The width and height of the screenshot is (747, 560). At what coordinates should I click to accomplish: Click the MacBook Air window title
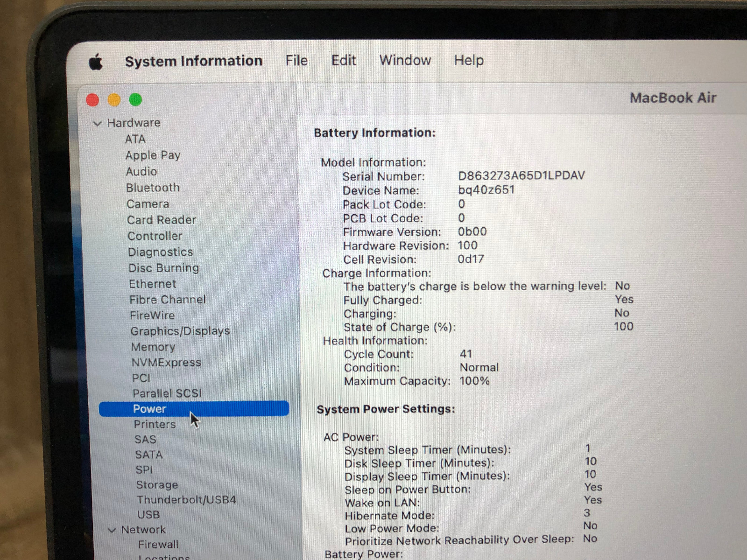[673, 98]
